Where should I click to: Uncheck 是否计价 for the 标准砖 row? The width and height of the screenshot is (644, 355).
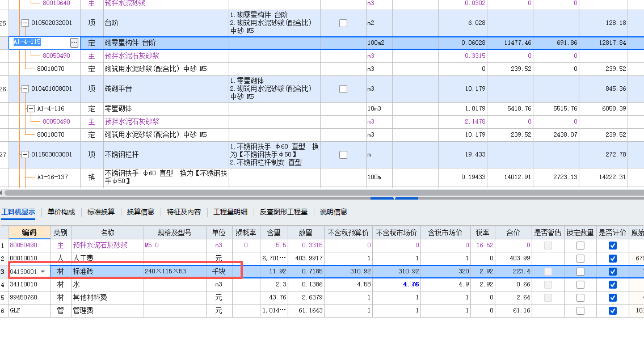click(612, 271)
